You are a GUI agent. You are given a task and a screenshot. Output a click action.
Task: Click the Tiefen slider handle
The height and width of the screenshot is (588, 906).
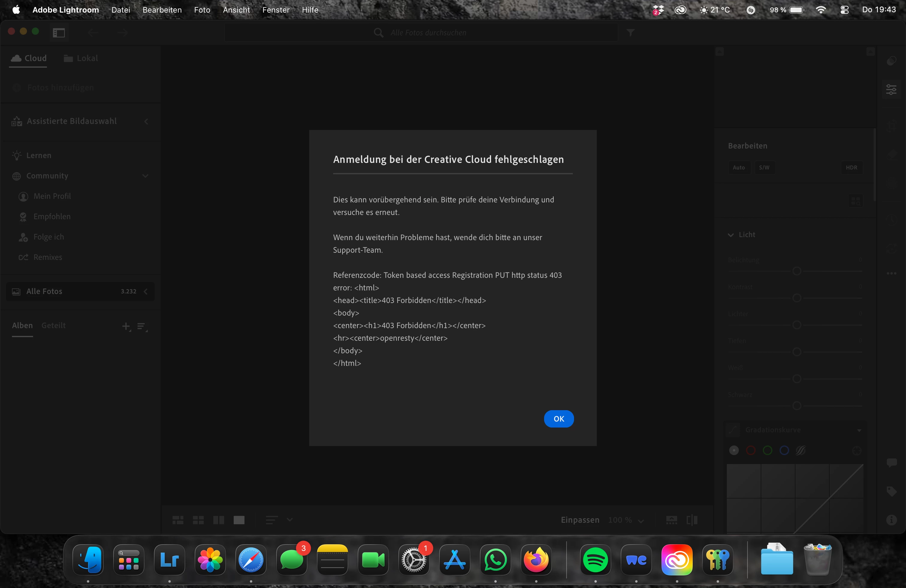pyautogui.click(x=796, y=352)
